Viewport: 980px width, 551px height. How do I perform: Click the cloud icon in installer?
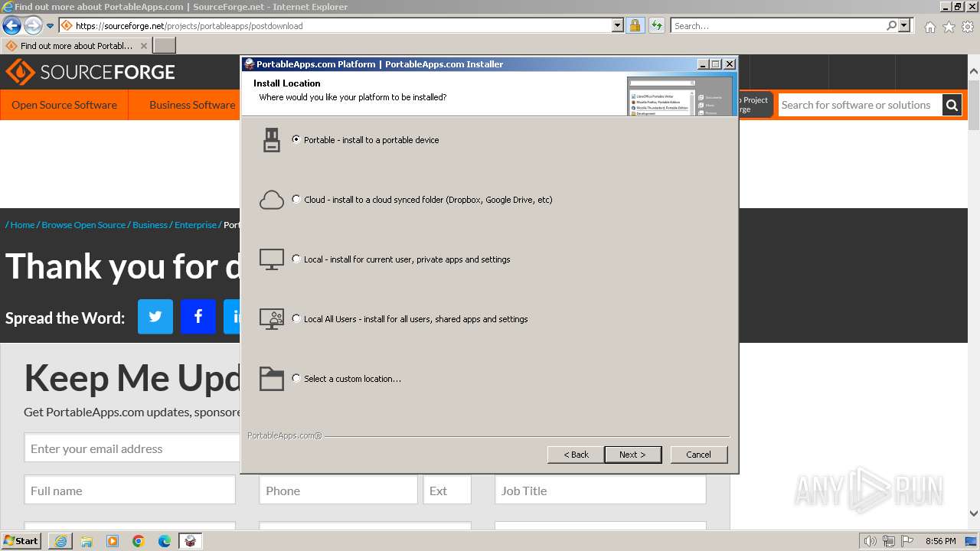pos(272,200)
